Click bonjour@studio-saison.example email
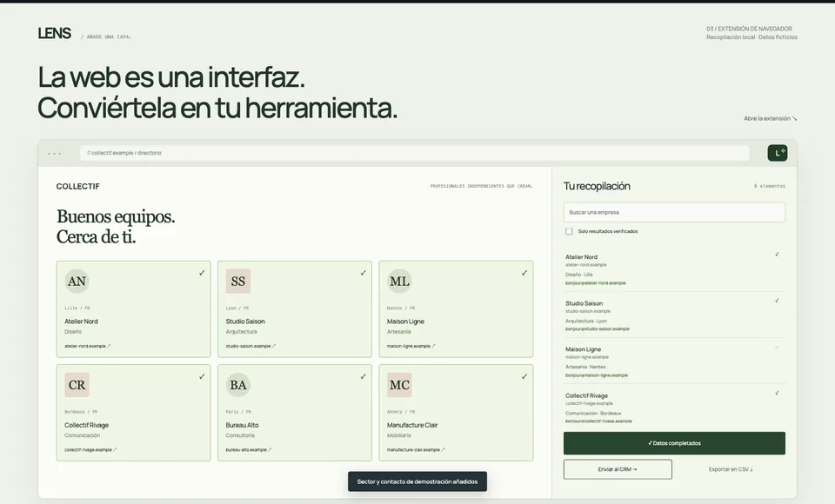835x504 pixels. (598, 329)
